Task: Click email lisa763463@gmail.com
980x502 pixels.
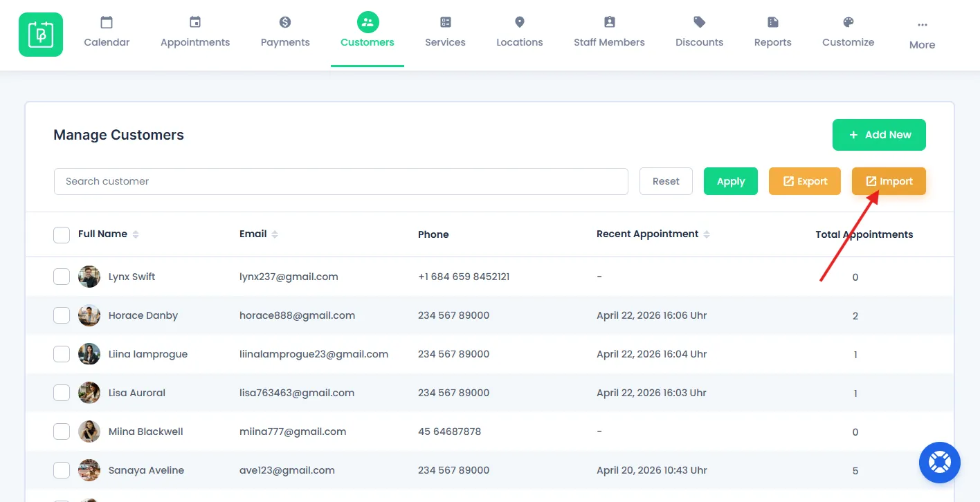Action: [297, 393]
